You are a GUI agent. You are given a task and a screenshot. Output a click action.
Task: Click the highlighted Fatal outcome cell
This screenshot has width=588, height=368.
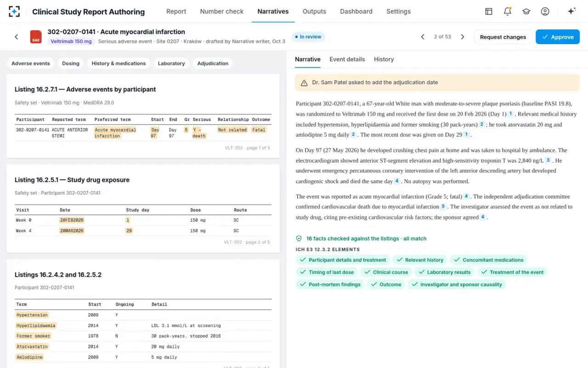[x=259, y=130]
